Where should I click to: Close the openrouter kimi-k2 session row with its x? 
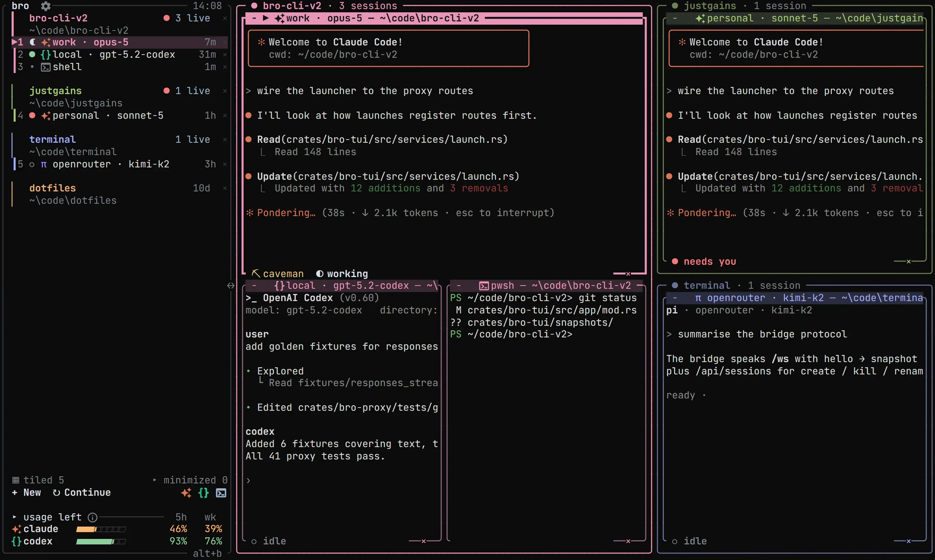coord(225,164)
